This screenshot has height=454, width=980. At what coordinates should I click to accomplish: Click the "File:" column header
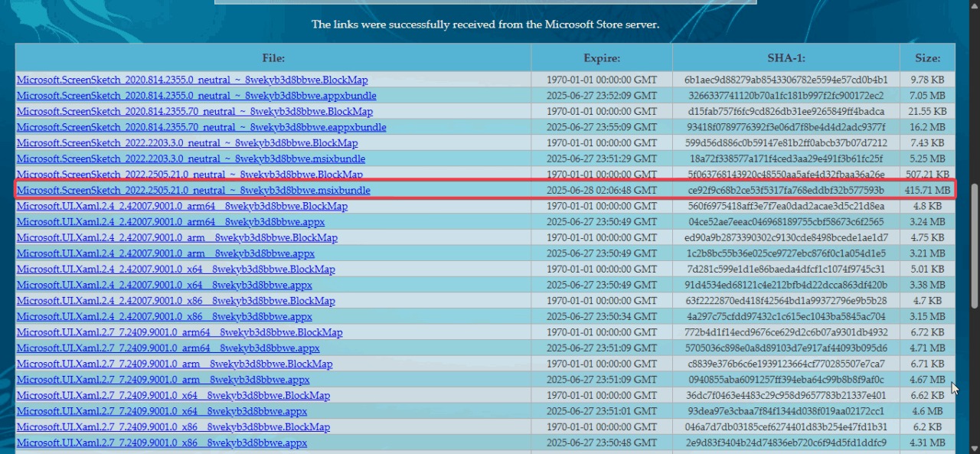(273, 57)
